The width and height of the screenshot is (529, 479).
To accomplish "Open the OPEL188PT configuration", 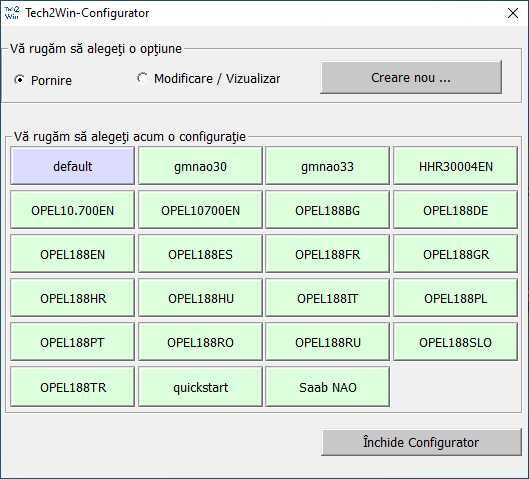I will [73, 342].
